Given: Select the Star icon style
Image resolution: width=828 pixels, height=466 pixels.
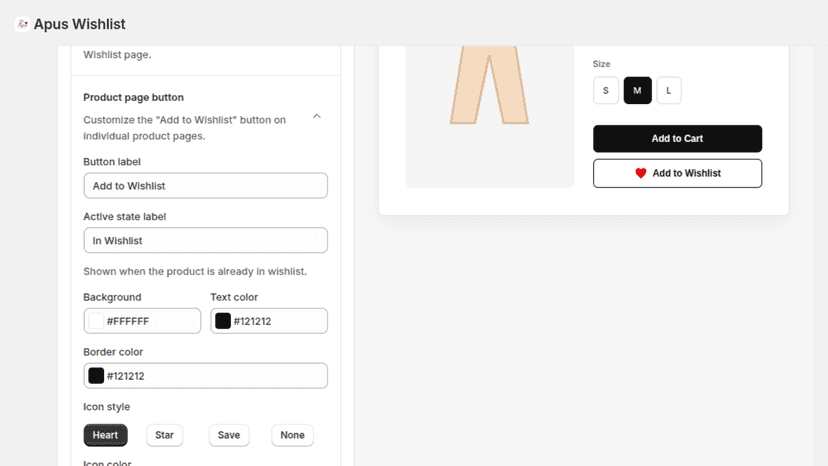Looking at the screenshot, I should [164, 435].
